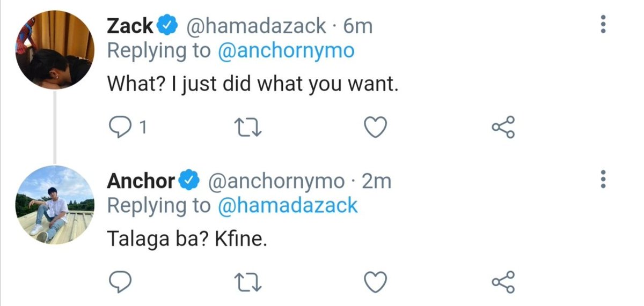Open Zack's profile picture
Viewport: 644px width, 306px height.
[x=55, y=49]
